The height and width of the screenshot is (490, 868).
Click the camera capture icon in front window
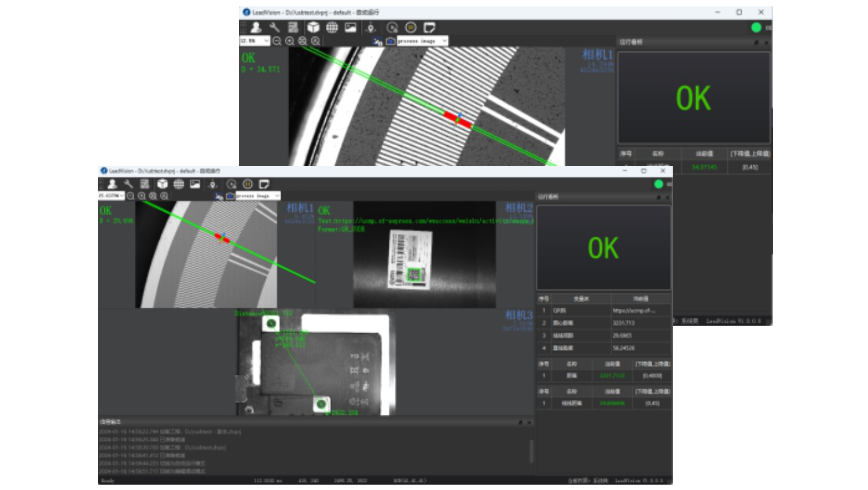pos(230,196)
